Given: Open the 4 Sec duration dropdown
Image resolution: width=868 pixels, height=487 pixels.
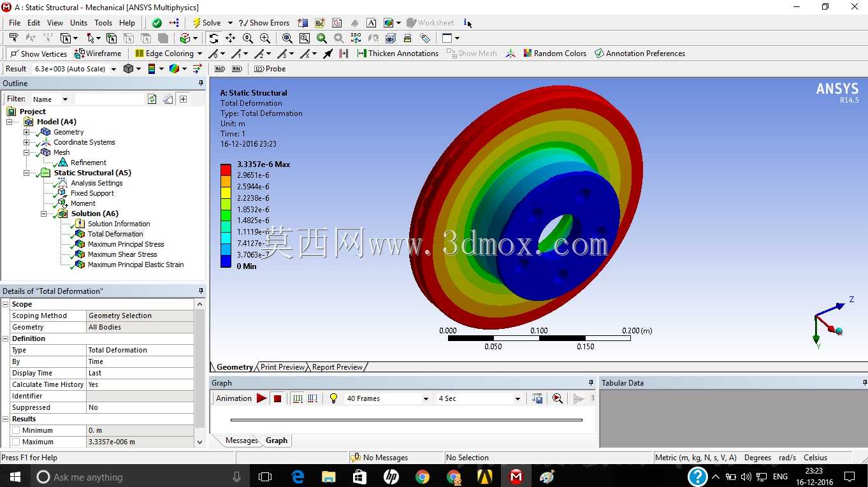Looking at the screenshot, I should [x=517, y=399].
